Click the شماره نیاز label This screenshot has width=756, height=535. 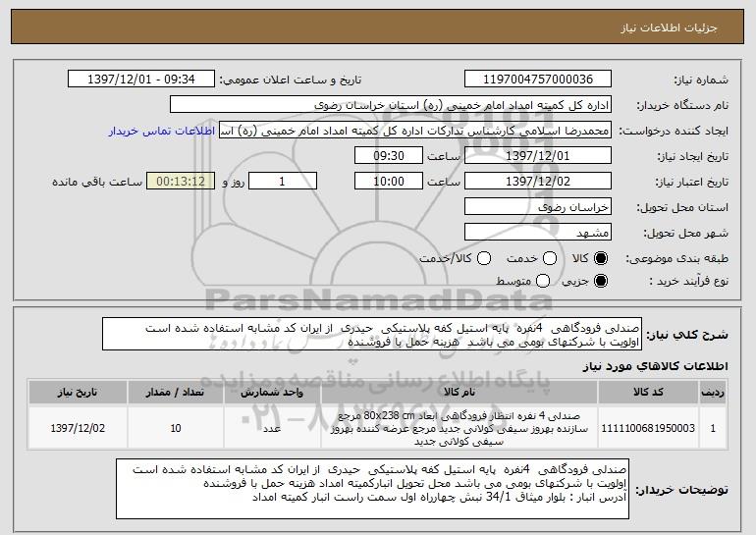tap(701, 80)
